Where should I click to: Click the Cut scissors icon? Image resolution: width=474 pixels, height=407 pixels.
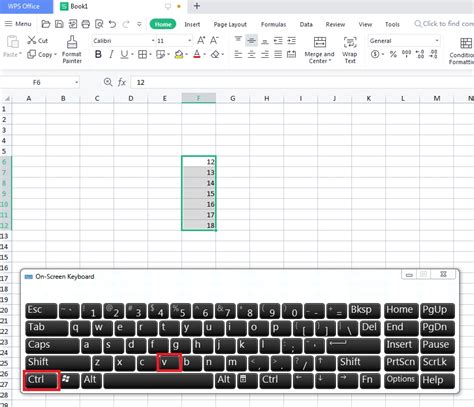point(32,40)
